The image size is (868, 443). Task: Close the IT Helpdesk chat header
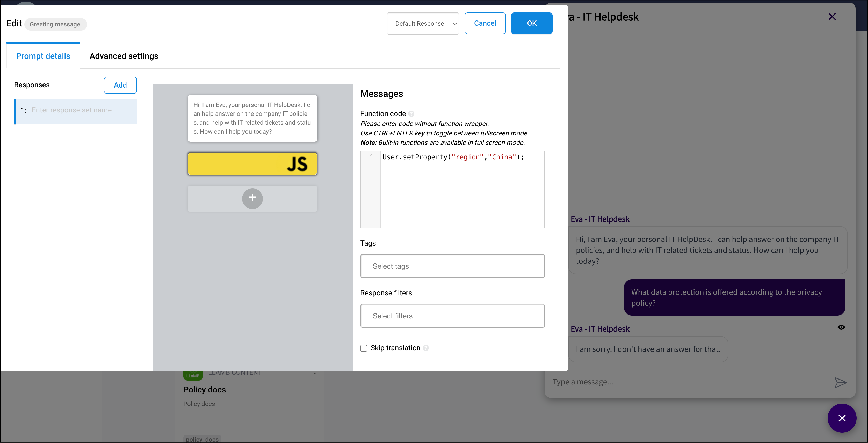(832, 17)
